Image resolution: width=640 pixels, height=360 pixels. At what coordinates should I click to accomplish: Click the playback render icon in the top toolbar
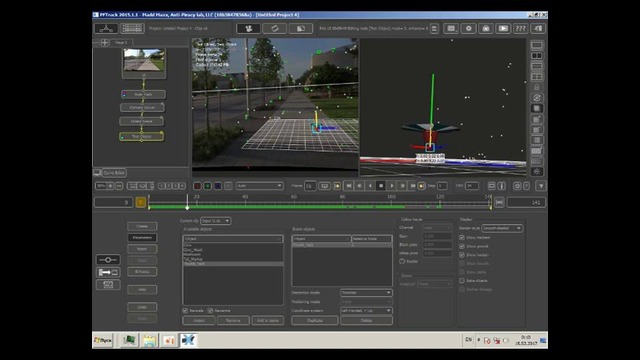click(x=503, y=28)
